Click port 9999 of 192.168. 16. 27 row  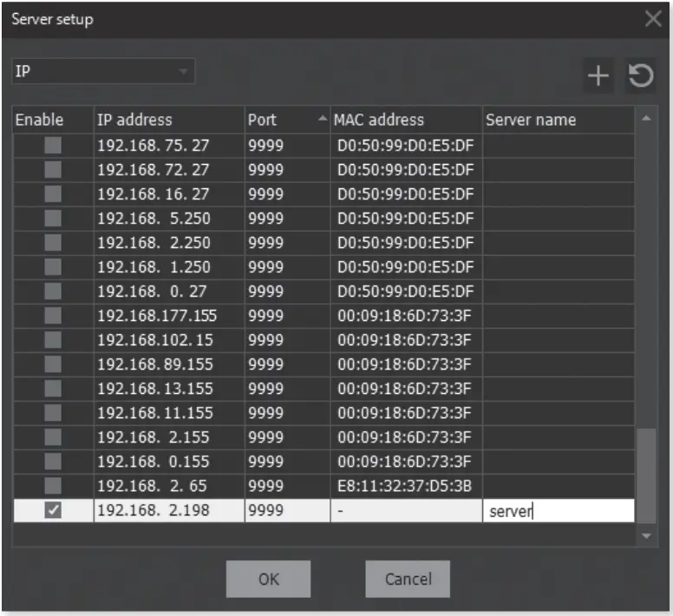point(287,194)
